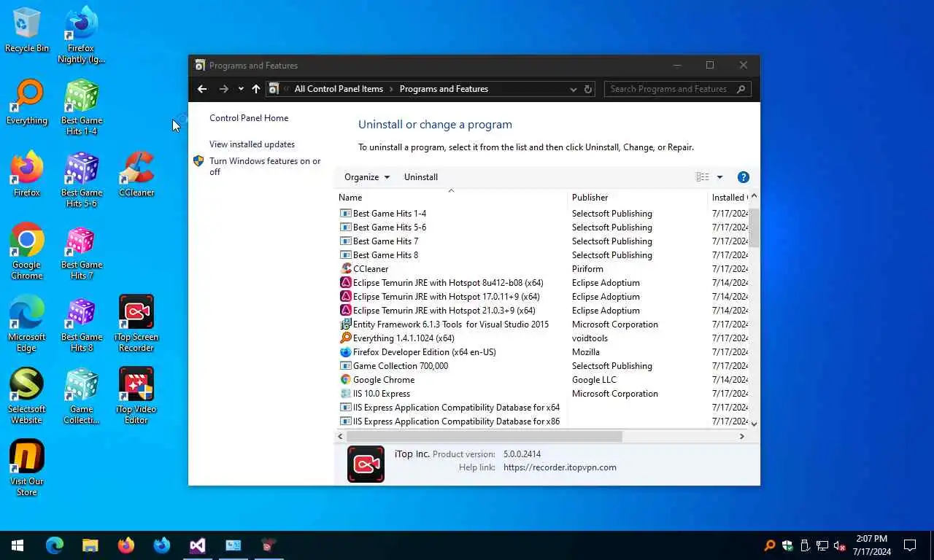
Task: Select the Google Chrome desktop shortcut
Action: point(26,252)
